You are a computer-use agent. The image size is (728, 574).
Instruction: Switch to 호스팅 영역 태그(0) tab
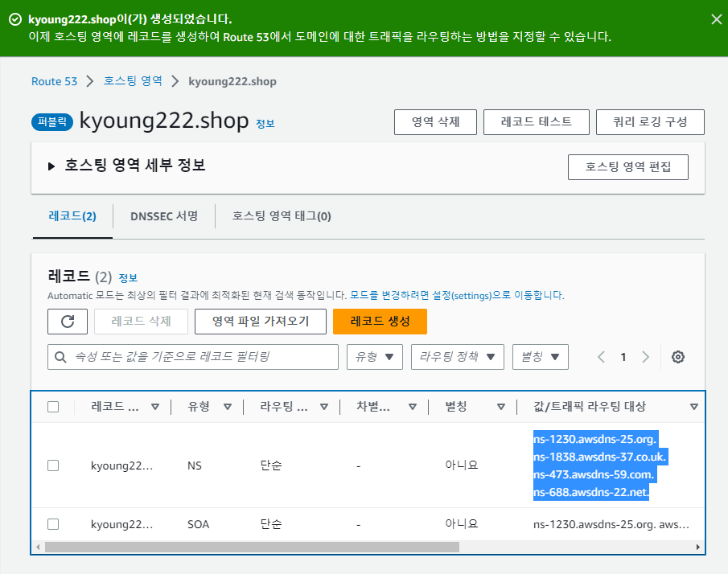(x=282, y=216)
